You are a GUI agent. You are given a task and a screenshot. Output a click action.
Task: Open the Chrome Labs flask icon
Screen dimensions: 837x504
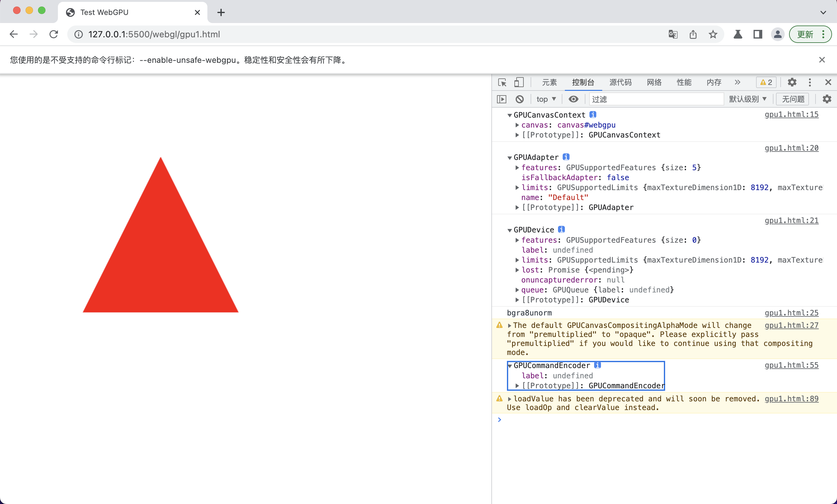coord(738,34)
